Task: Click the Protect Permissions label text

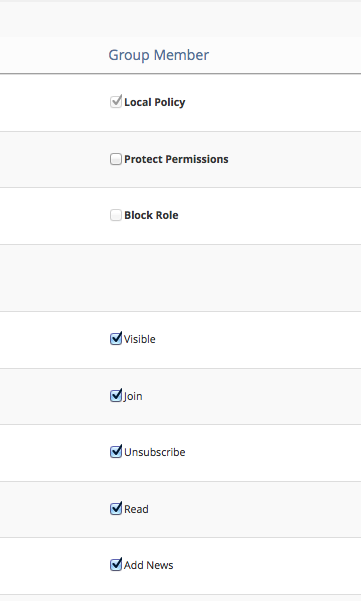Action: [x=176, y=159]
